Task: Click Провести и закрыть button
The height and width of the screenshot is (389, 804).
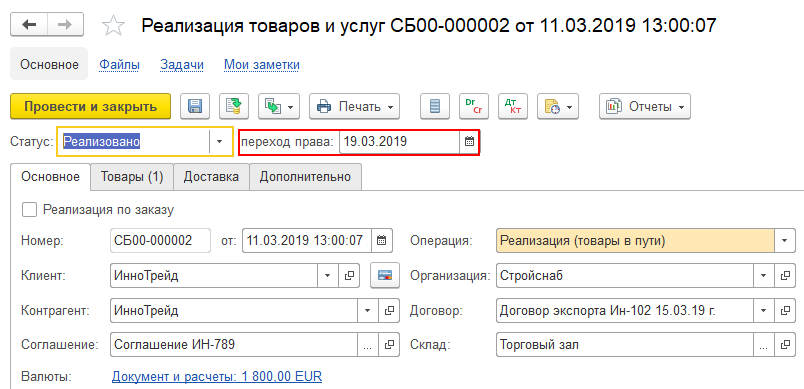Action: click(90, 107)
